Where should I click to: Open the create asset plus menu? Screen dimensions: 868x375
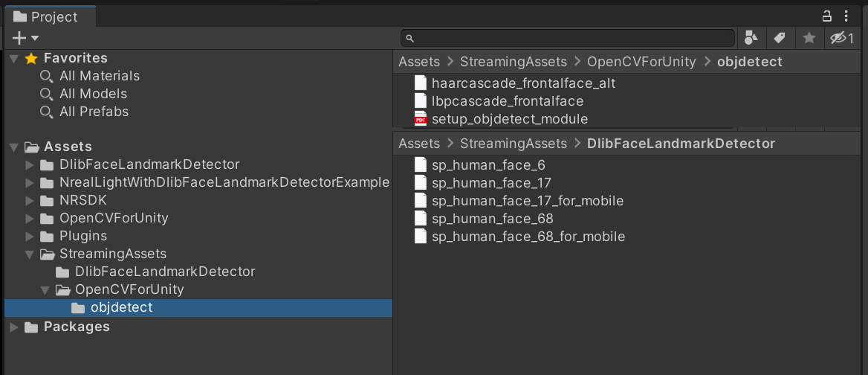point(25,38)
